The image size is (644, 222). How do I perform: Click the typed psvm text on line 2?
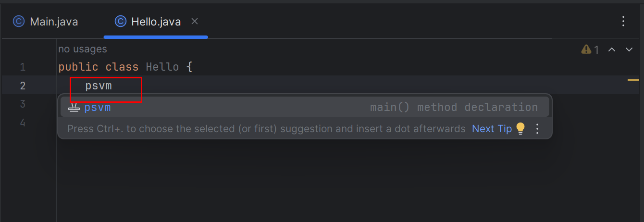click(99, 86)
